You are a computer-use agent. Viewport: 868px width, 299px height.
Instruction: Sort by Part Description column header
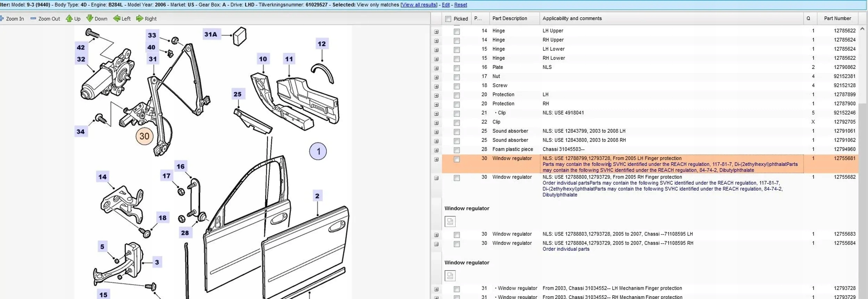click(x=509, y=18)
